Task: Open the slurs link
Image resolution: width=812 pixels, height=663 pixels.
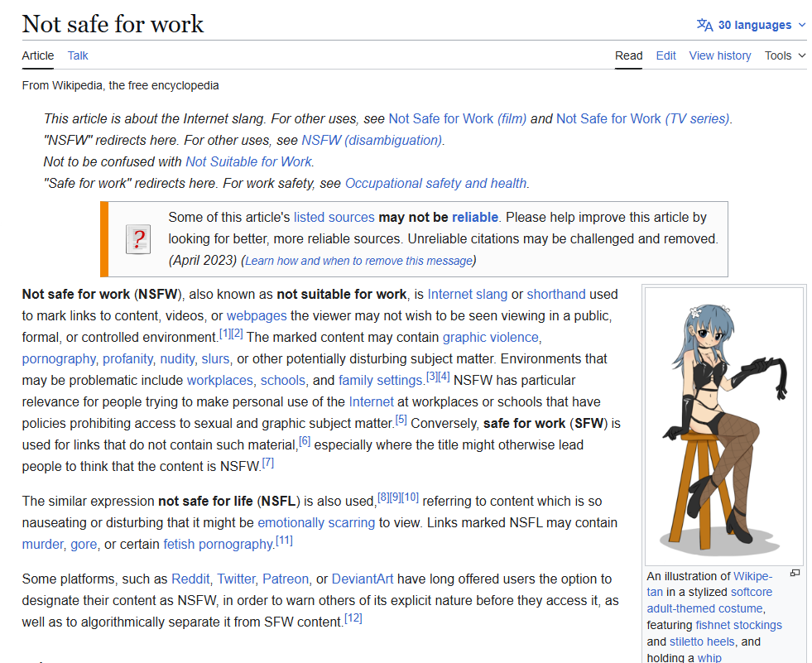Action: [x=215, y=359]
